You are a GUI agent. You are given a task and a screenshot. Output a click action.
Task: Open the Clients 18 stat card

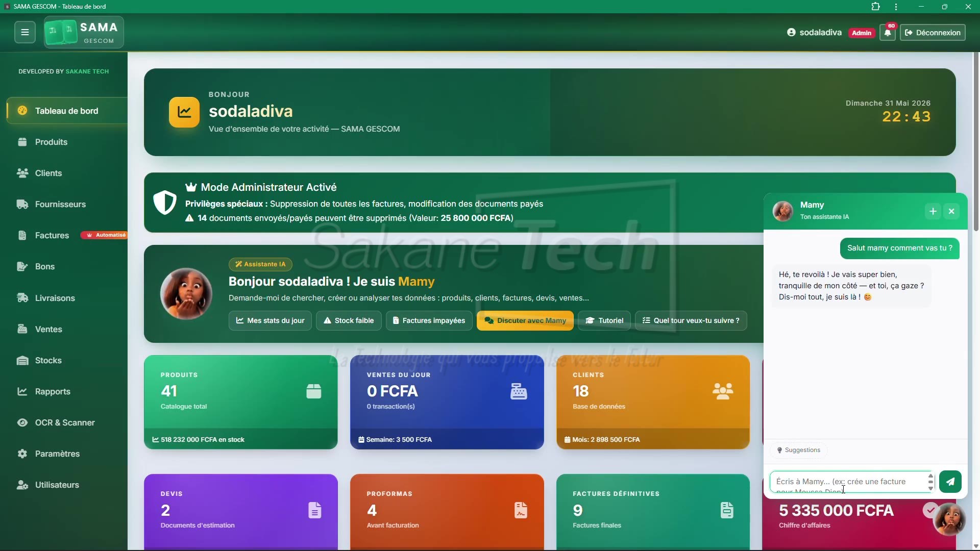click(653, 402)
